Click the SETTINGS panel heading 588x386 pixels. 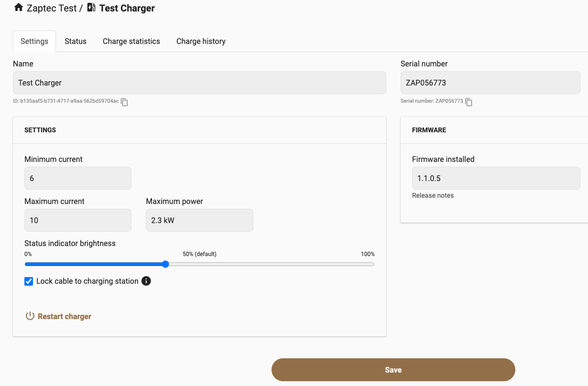40,130
